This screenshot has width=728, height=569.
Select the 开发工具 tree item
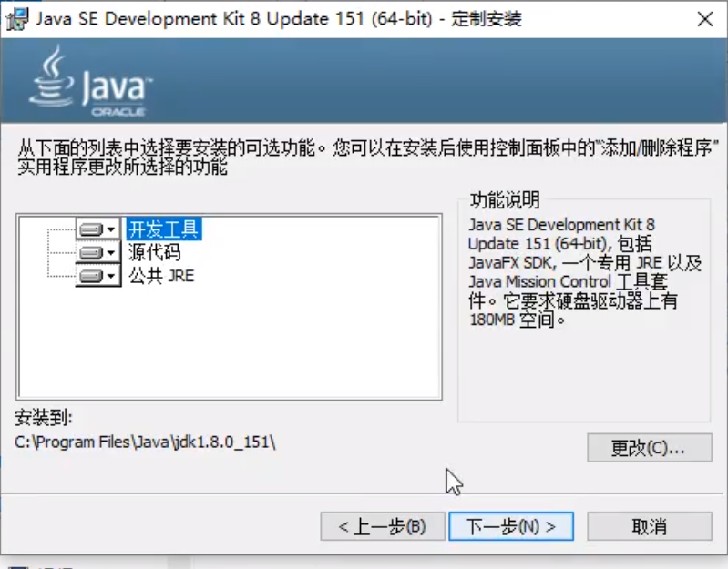(163, 229)
